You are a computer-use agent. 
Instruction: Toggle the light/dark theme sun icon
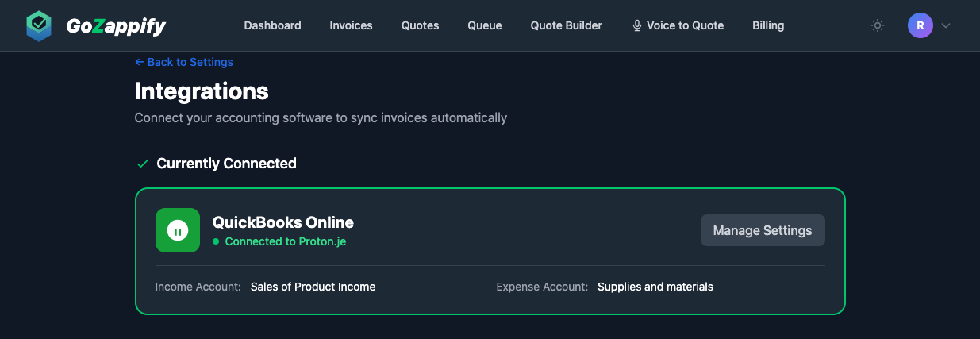(x=877, y=25)
